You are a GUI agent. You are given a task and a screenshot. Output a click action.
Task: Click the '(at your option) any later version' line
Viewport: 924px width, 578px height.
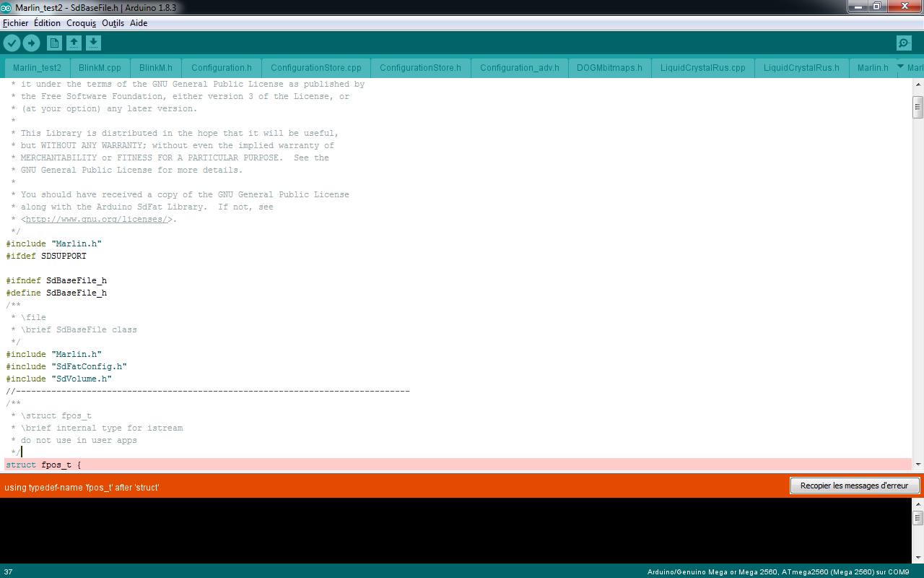(x=104, y=108)
